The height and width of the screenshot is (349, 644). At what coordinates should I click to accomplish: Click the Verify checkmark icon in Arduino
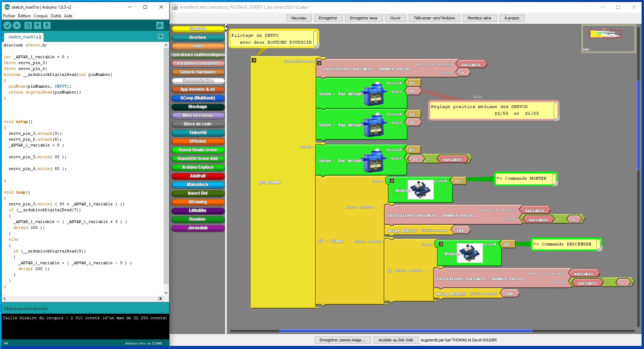[7, 25]
